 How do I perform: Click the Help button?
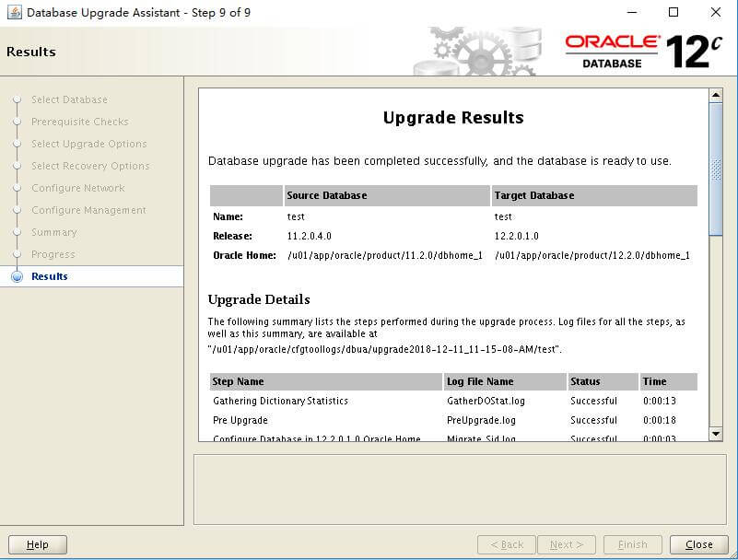(38, 544)
